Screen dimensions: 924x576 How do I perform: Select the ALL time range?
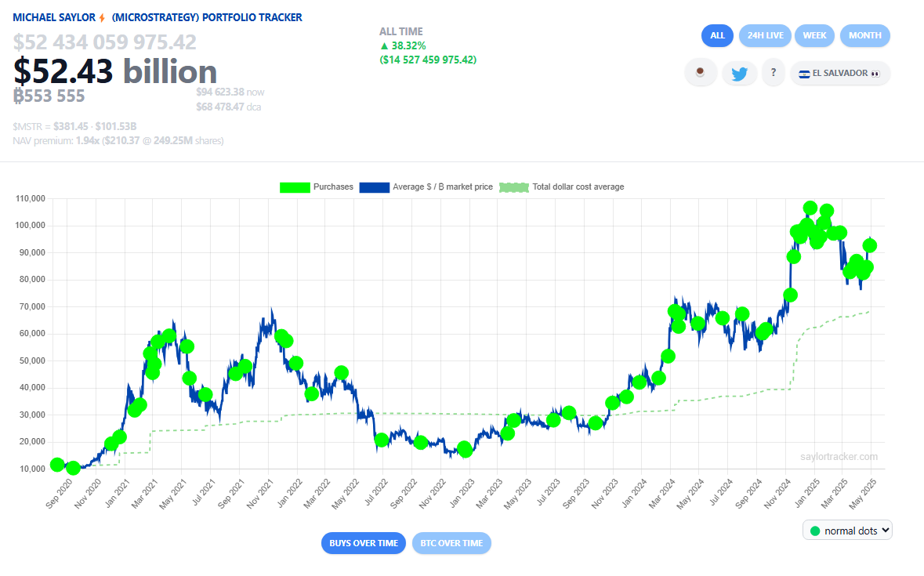point(717,35)
